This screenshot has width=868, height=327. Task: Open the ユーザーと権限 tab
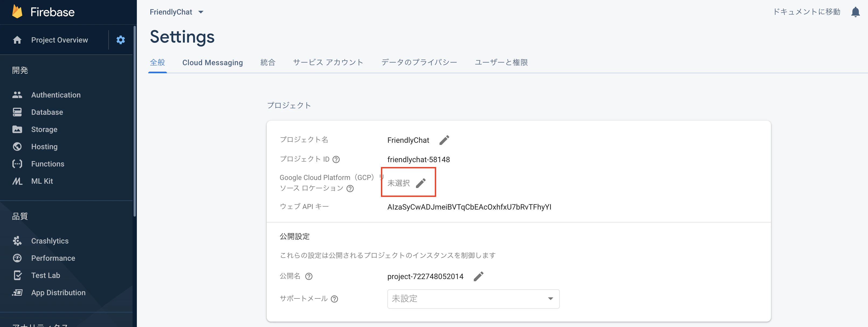pos(501,62)
